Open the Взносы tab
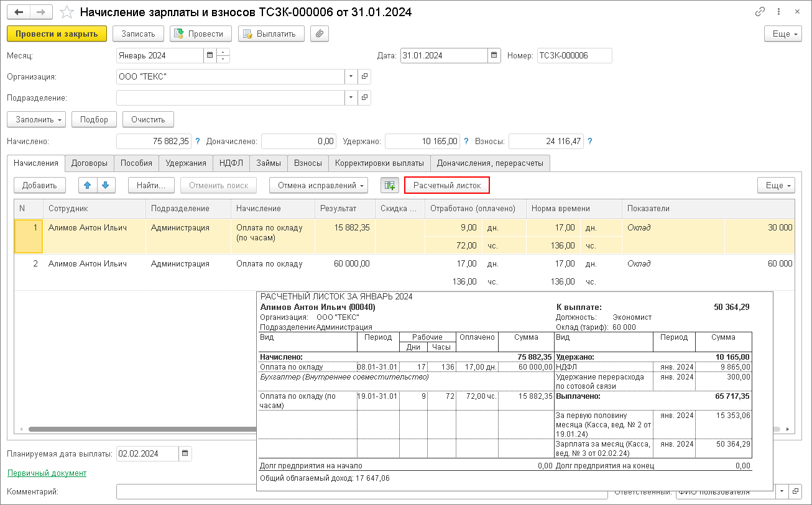Viewport: 812px width, 505px height. pyautogui.click(x=308, y=163)
